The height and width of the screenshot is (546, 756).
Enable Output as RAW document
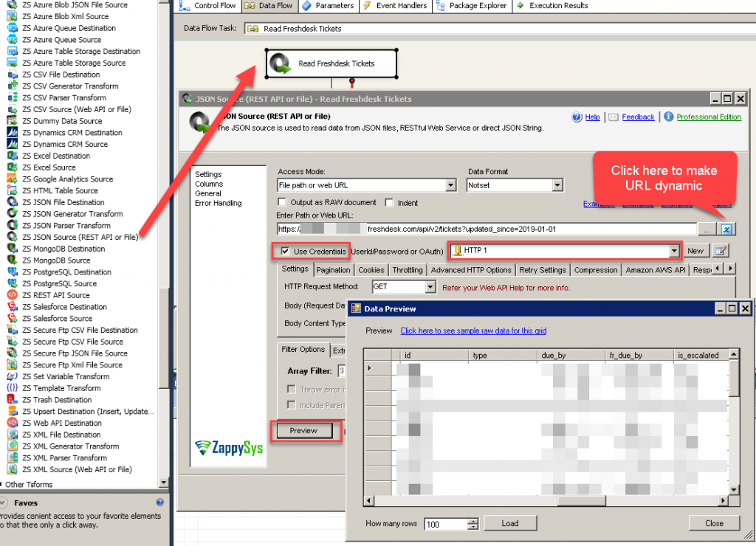[x=282, y=202]
